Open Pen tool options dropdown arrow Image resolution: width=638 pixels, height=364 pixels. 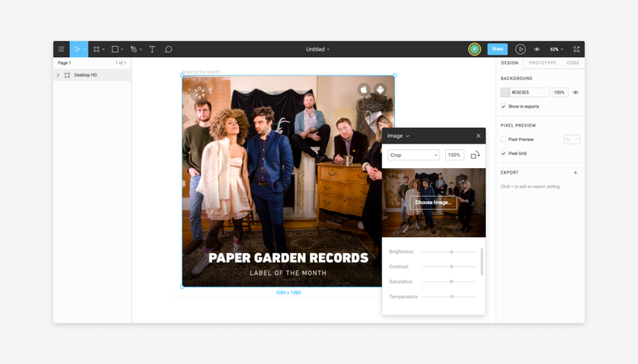pyautogui.click(x=140, y=50)
